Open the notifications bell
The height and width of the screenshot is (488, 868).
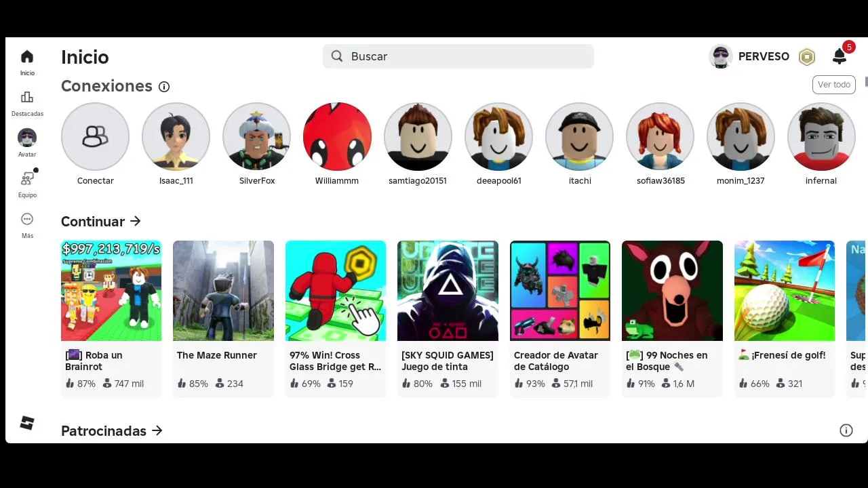pos(840,57)
